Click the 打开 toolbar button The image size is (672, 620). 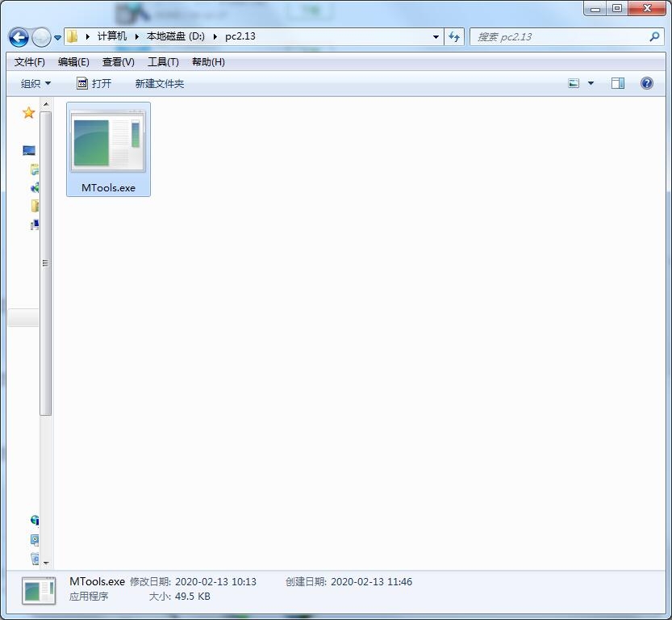tap(94, 84)
